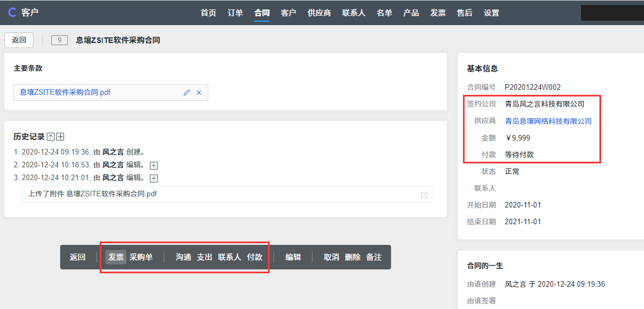Open the 售后 navigation tab
Viewport: 644px width, 309px height.
tap(465, 13)
